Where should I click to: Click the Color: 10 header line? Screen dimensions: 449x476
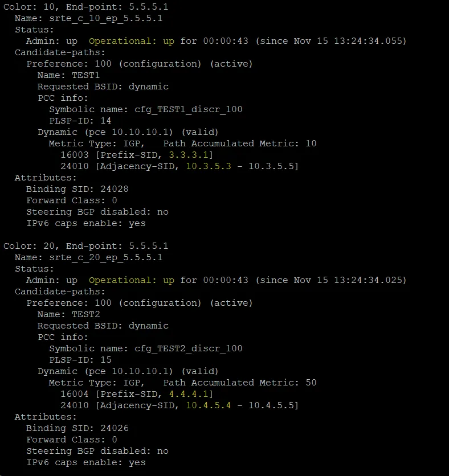coord(85,7)
